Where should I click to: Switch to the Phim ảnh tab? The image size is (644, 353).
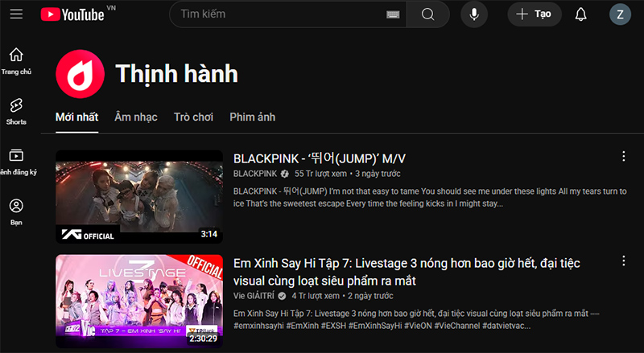tap(253, 117)
